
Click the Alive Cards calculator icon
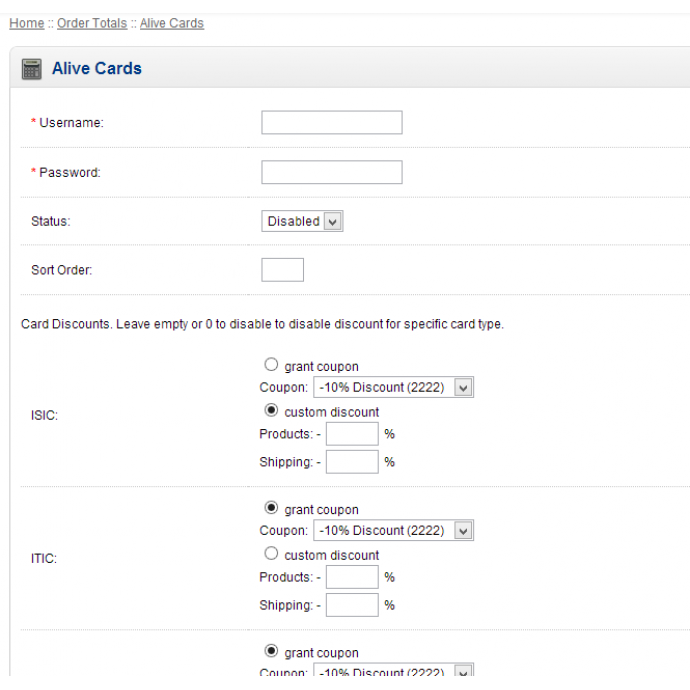pos(32,69)
